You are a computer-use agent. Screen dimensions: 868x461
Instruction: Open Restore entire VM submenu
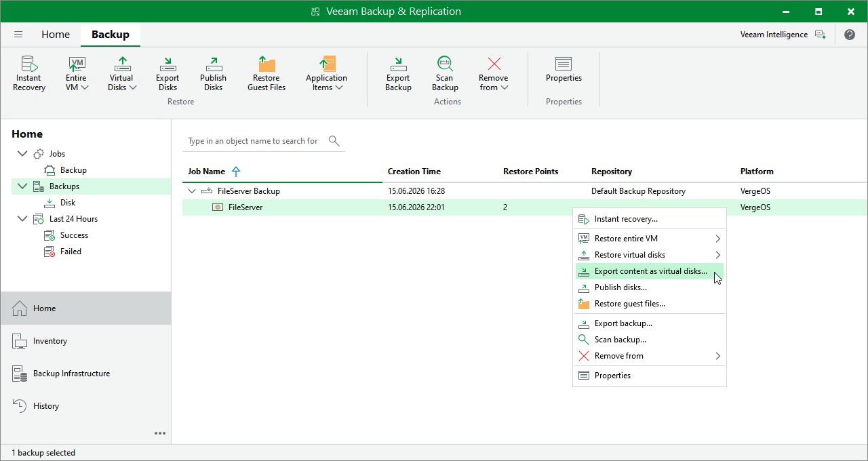[650, 239]
